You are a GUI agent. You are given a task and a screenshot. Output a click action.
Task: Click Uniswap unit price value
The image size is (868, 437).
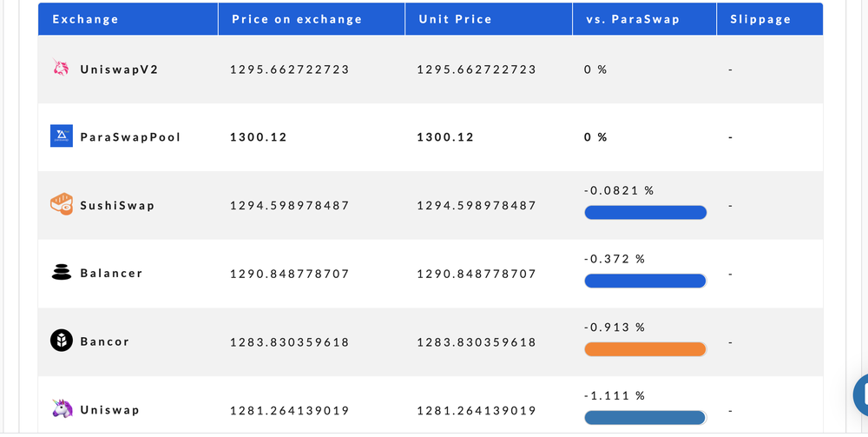point(477,410)
